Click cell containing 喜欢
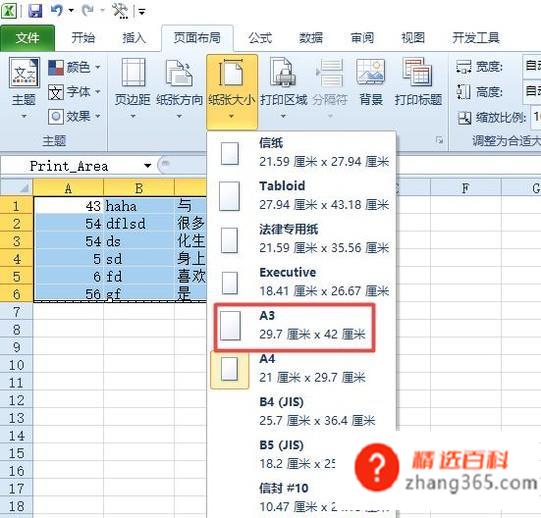This screenshot has height=518, width=541. [x=191, y=276]
